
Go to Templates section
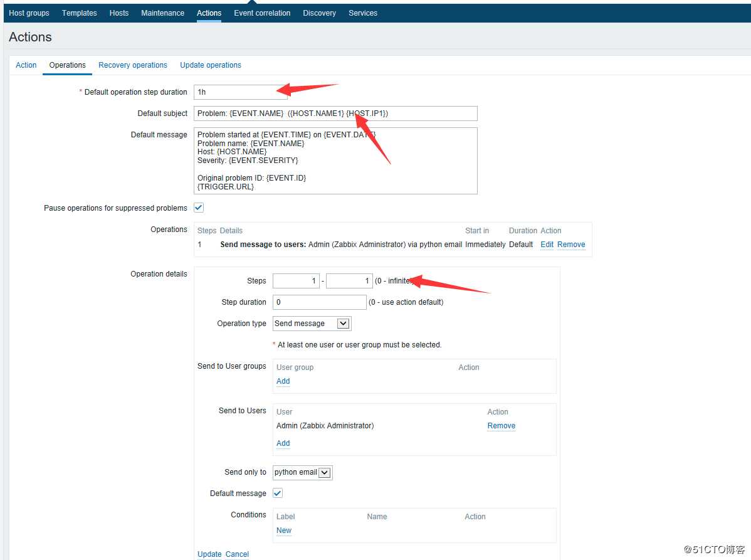(79, 13)
